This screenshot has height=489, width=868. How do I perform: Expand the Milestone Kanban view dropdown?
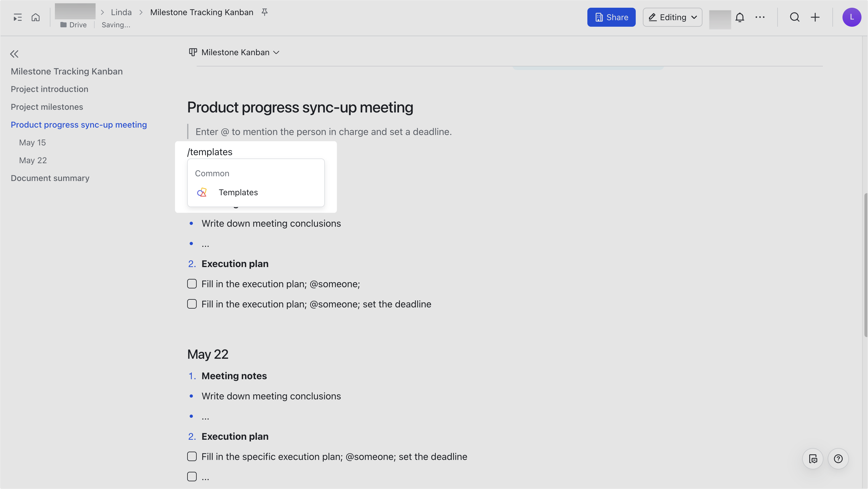276,53
